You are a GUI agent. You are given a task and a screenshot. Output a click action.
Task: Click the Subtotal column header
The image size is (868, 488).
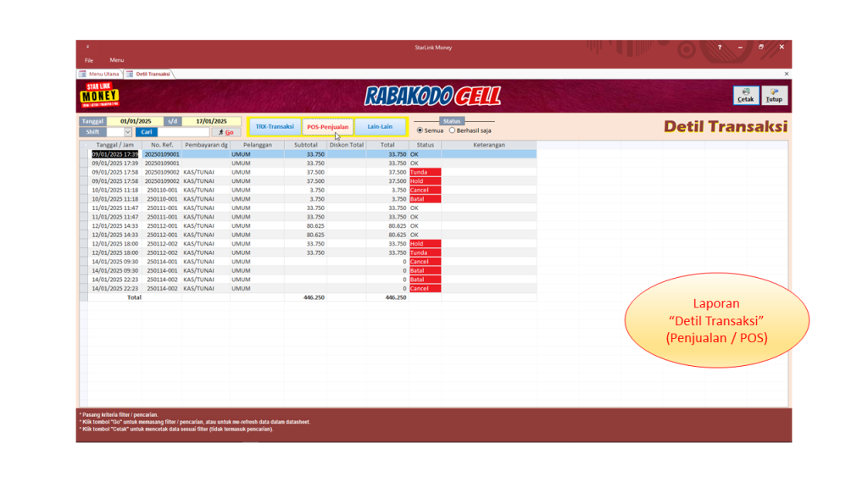(x=305, y=145)
